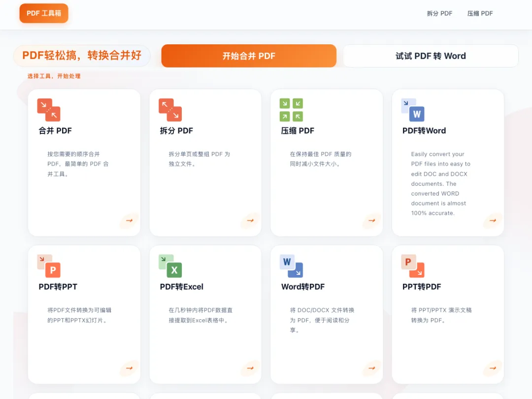Click the PPT转PDF icon
This screenshot has width=532, height=399.
[413, 266]
